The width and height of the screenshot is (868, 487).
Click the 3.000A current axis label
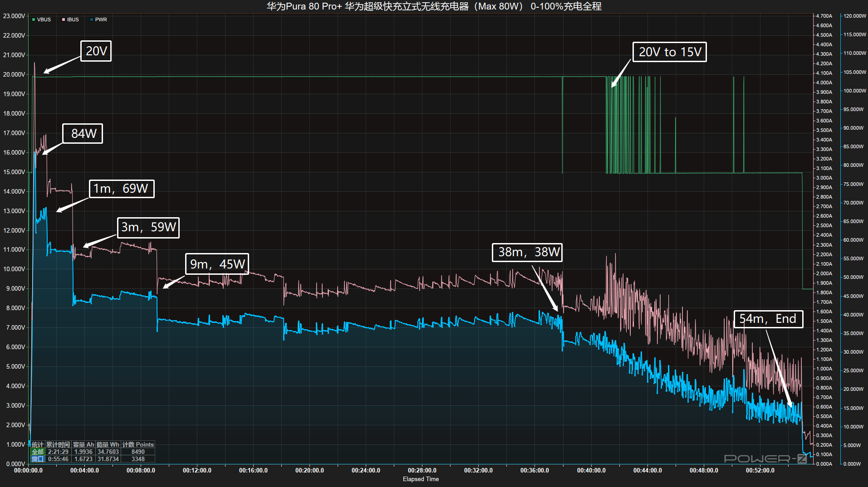(824, 178)
